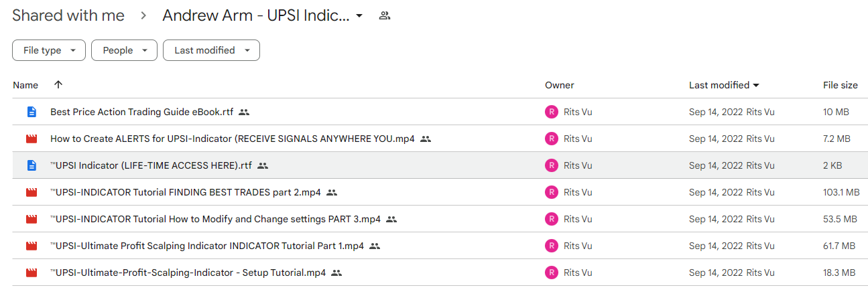The width and height of the screenshot is (868, 308).
Task: Click the 103.1 MB file size value
Action: coord(841,192)
